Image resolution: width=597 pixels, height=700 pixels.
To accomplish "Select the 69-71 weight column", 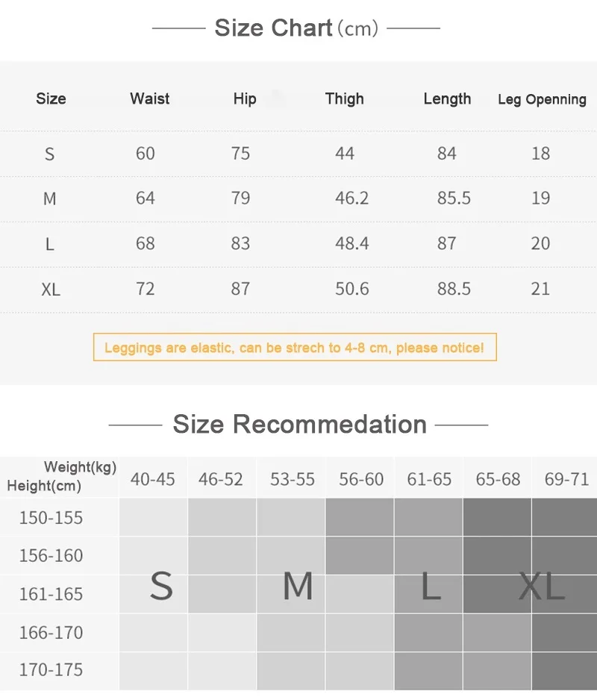I will (x=566, y=479).
